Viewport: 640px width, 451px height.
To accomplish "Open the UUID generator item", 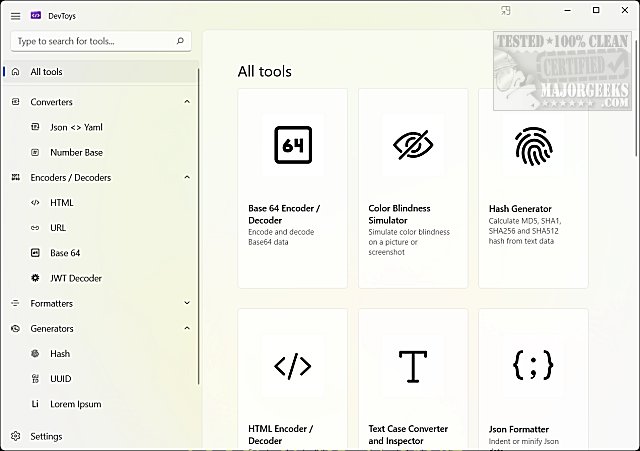I will 60,379.
